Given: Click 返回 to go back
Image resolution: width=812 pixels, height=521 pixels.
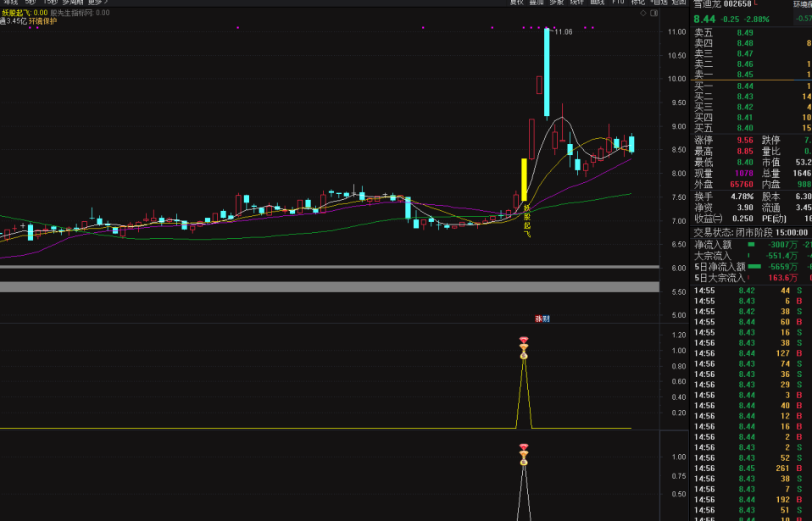Looking at the screenshot, I should (x=679, y=2).
